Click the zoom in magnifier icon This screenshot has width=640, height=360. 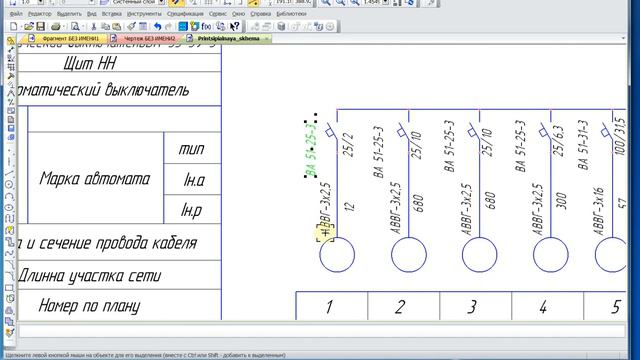(325, 2)
